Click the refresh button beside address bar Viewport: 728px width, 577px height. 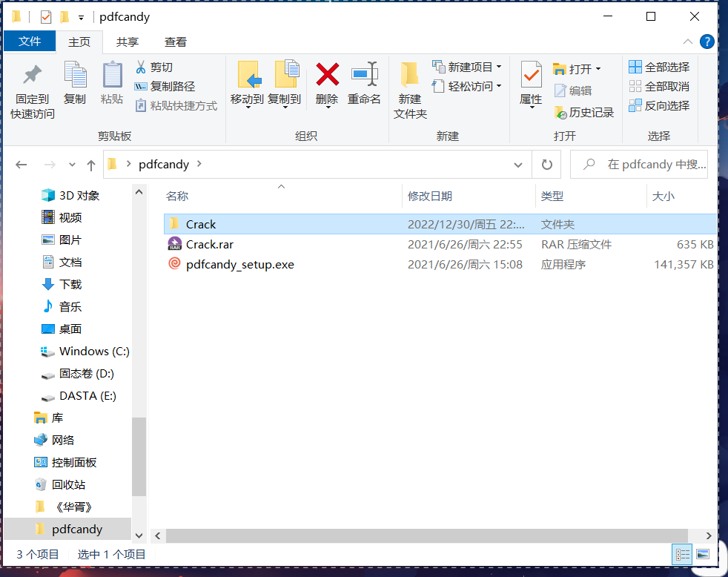tap(547, 165)
